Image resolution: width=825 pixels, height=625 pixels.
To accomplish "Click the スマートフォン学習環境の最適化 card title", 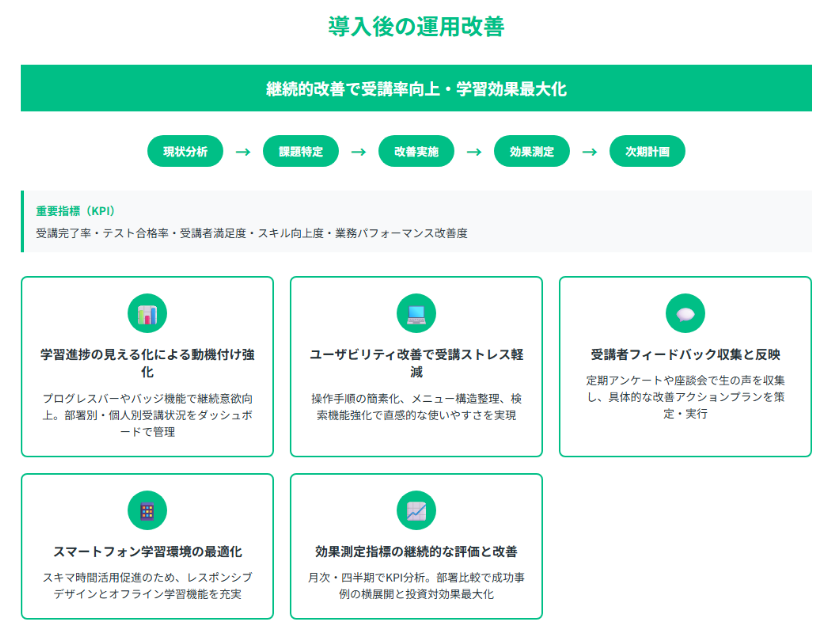I will 147,552.
